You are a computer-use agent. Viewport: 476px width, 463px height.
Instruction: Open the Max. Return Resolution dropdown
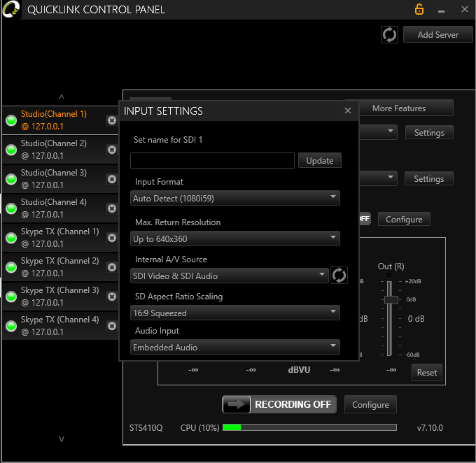235,238
